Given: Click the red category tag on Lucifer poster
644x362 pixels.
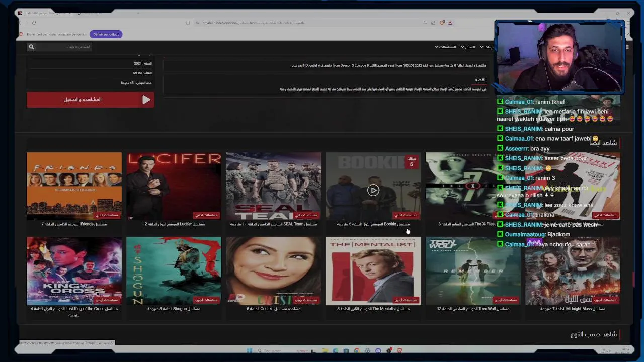Looking at the screenshot, I should (x=206, y=215).
